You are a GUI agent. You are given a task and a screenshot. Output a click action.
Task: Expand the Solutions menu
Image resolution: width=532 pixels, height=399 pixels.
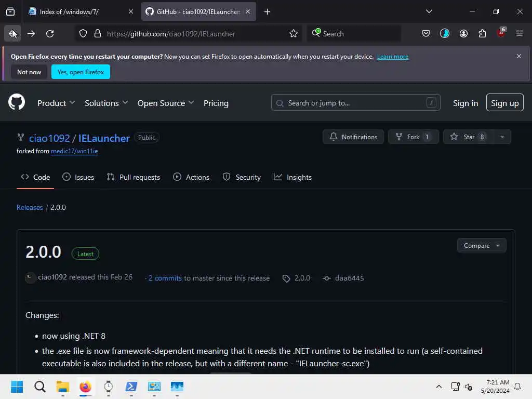tap(106, 103)
